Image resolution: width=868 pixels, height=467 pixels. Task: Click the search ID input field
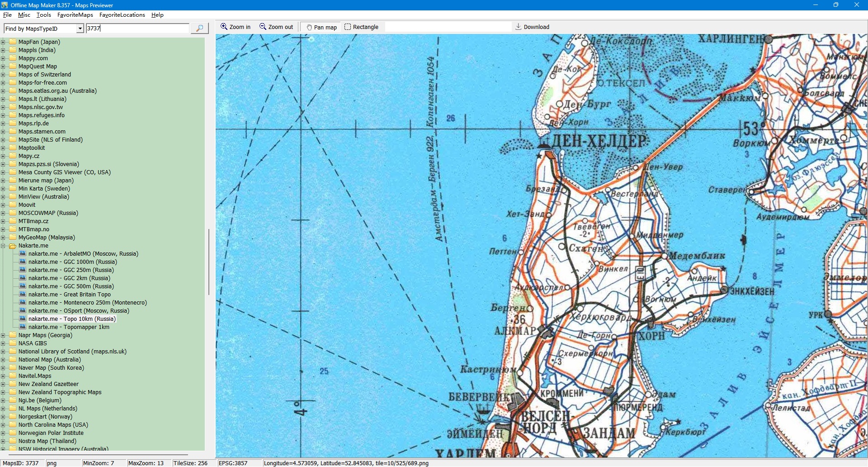(137, 29)
